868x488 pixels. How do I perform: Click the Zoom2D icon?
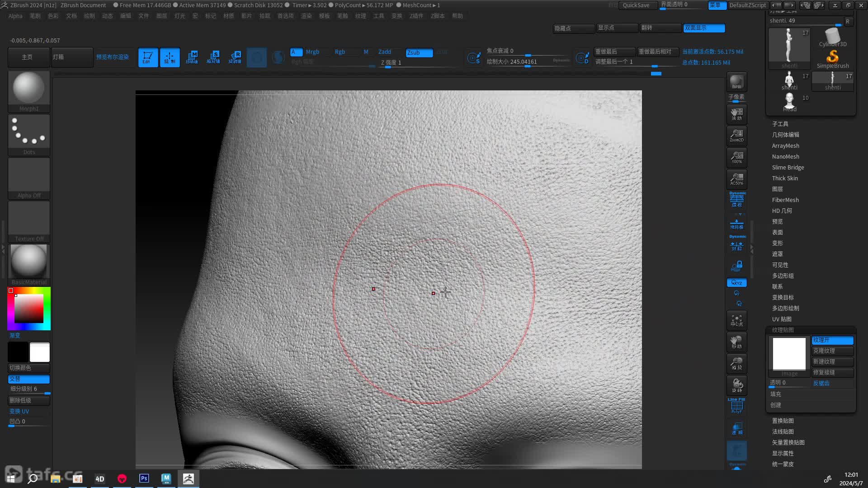click(x=736, y=136)
